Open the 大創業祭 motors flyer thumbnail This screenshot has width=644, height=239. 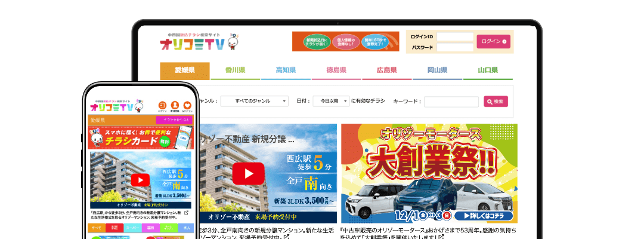click(x=429, y=173)
